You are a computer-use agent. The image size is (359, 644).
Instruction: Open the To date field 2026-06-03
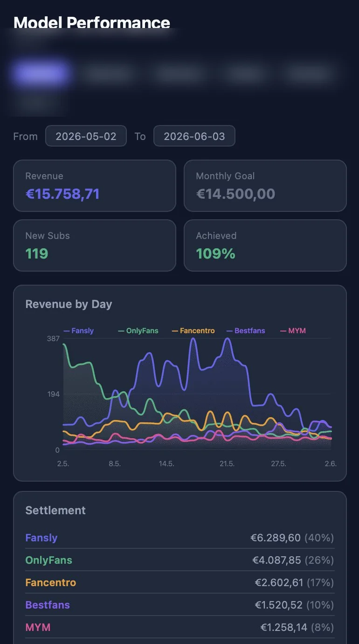tap(194, 136)
